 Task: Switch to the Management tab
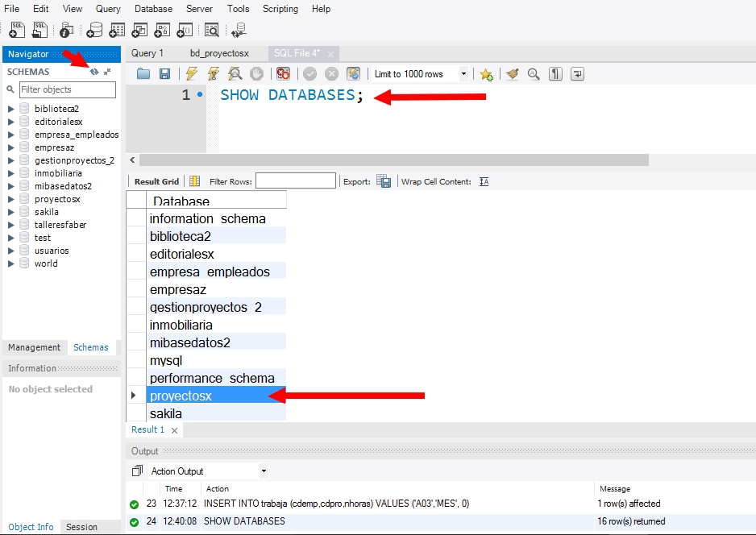click(34, 347)
